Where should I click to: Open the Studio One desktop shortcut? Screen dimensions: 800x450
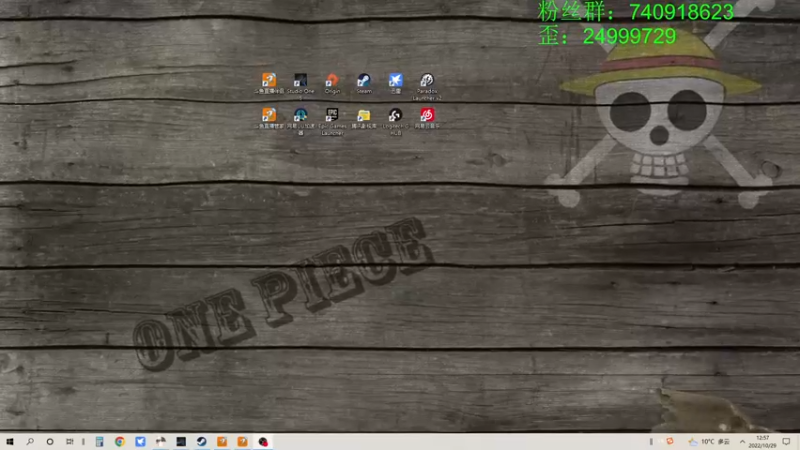point(301,84)
